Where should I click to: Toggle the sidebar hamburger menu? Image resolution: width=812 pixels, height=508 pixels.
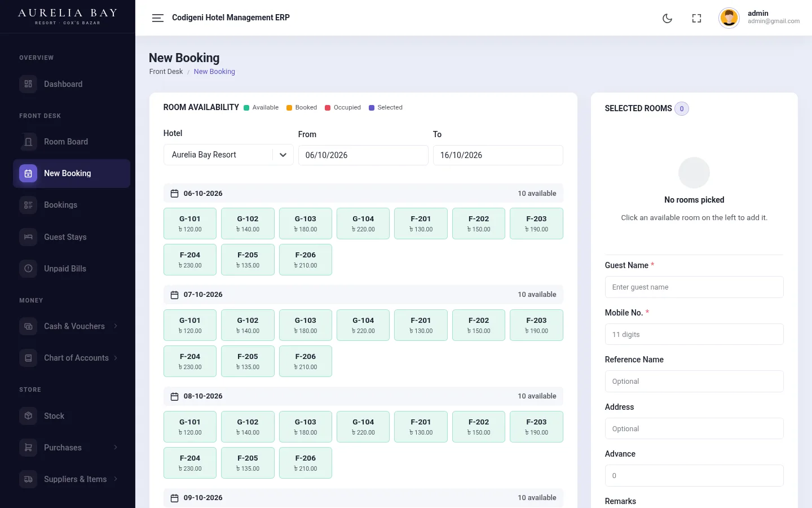[158, 18]
